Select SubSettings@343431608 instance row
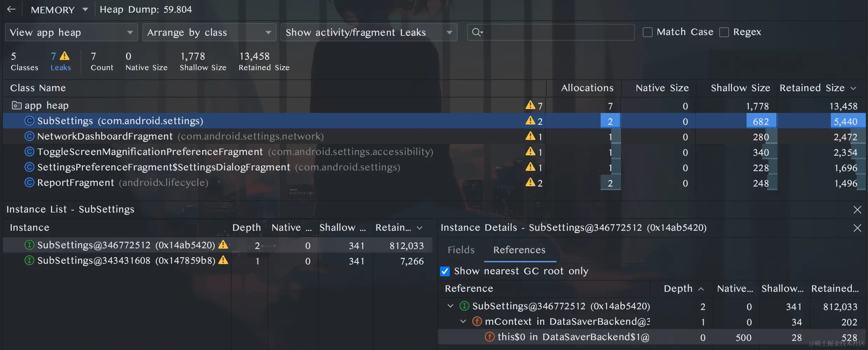Image resolution: width=868 pixels, height=350 pixels. pyautogui.click(x=126, y=261)
